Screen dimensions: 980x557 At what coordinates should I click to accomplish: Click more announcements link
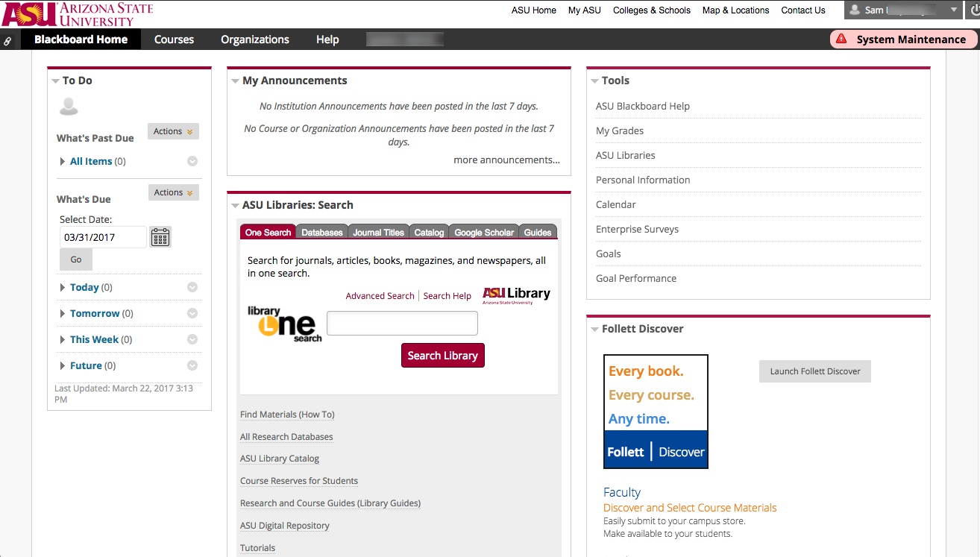[x=506, y=160]
